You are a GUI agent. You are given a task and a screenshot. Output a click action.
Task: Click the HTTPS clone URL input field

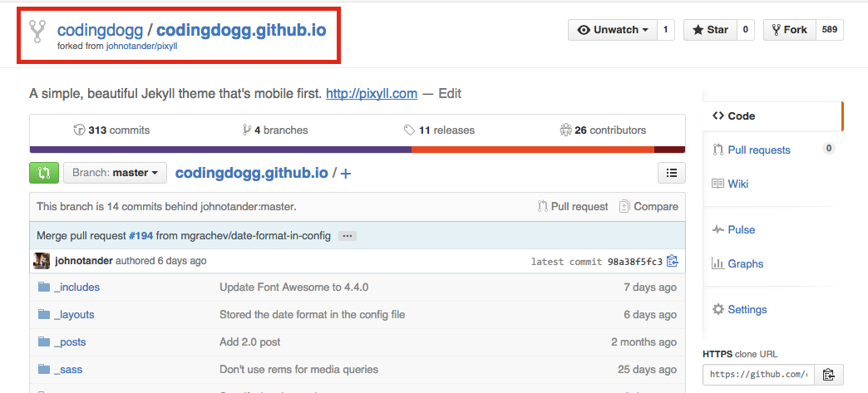(x=758, y=375)
